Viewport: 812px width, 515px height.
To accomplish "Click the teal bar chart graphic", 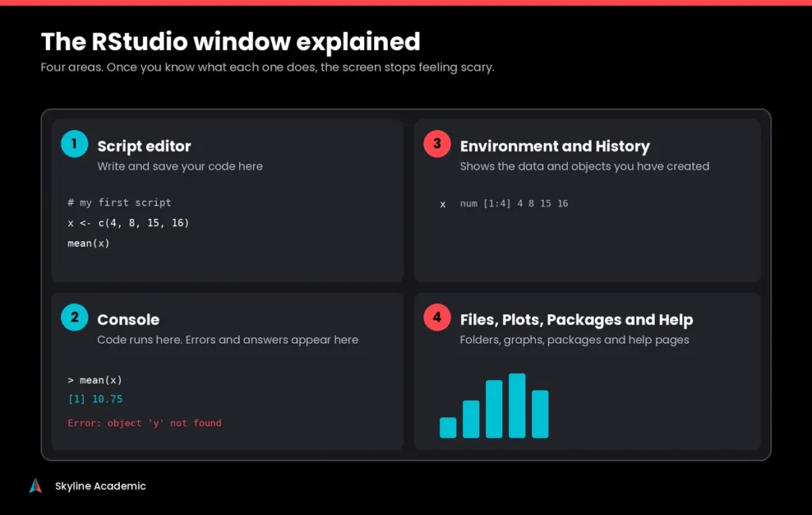I will 494,405.
